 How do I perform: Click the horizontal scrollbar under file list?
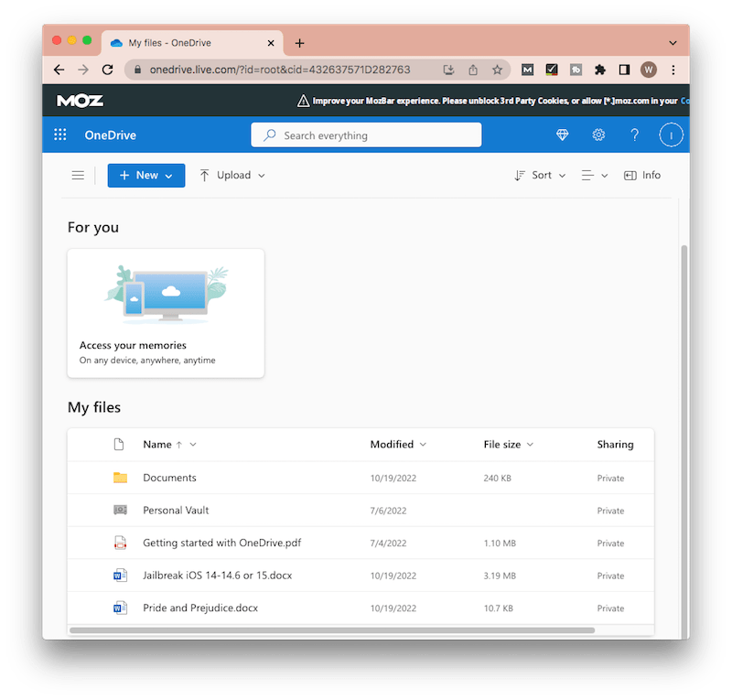point(332,630)
